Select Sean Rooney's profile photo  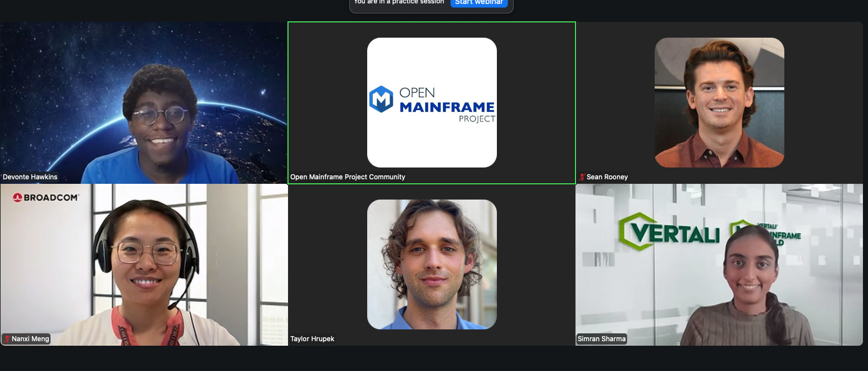[719, 102]
